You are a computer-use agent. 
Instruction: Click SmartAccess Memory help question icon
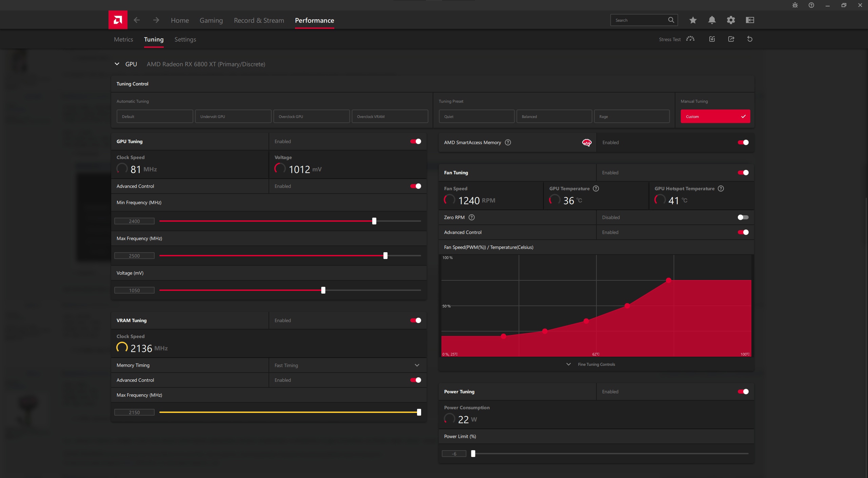click(x=508, y=142)
